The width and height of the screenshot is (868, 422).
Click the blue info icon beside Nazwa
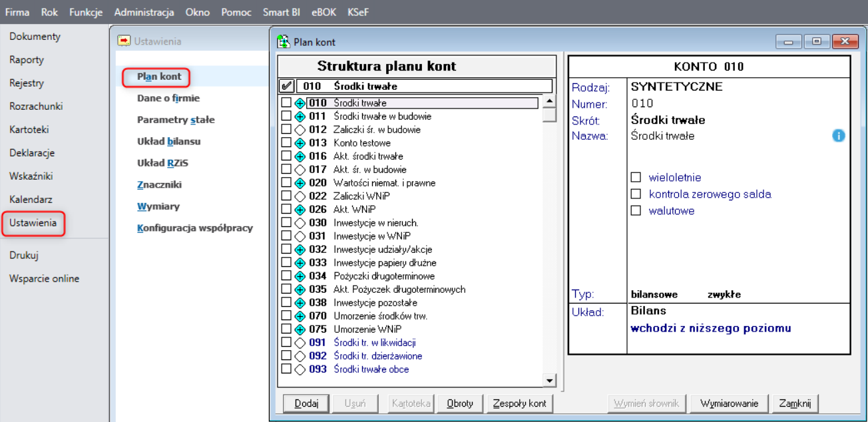838,136
